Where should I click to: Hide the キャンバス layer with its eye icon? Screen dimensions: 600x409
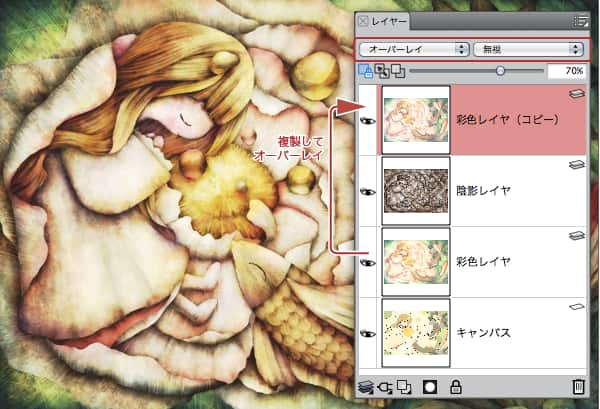coord(368,334)
